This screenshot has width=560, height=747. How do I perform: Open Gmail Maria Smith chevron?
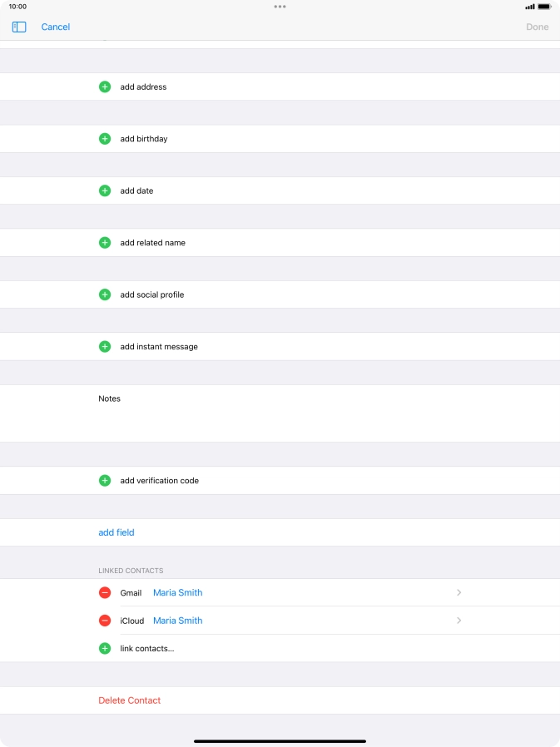[x=458, y=593]
